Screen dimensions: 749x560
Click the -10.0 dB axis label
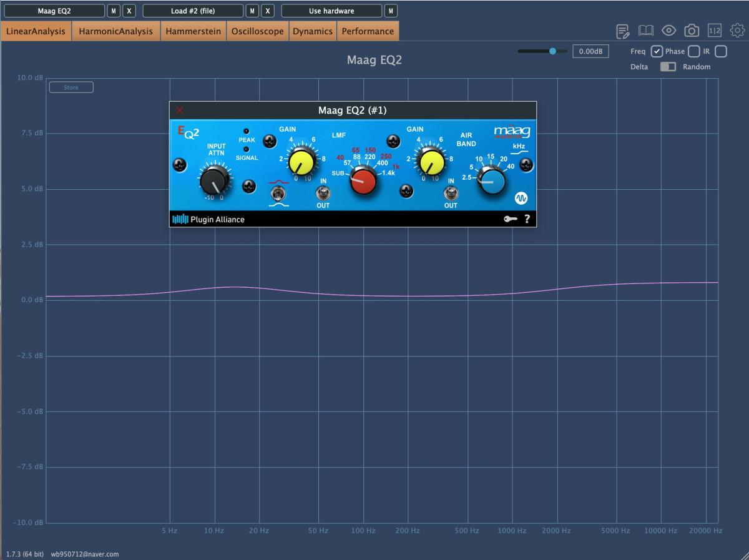pos(29,523)
